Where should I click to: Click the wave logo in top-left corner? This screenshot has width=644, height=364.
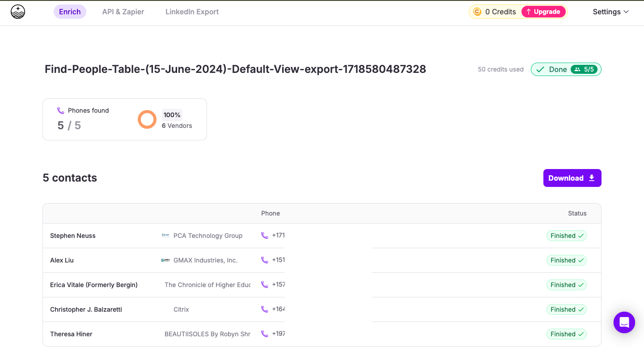pyautogui.click(x=18, y=12)
